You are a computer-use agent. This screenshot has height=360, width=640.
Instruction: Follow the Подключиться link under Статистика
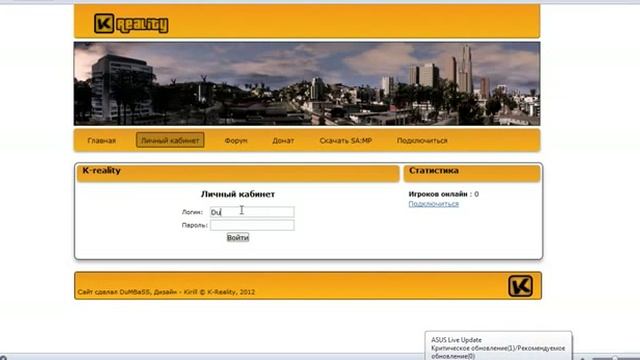pyautogui.click(x=433, y=204)
